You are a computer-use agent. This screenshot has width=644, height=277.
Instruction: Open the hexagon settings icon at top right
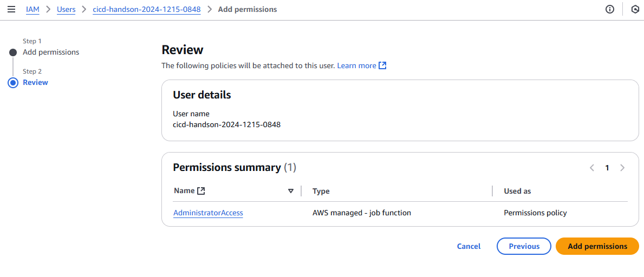click(635, 10)
